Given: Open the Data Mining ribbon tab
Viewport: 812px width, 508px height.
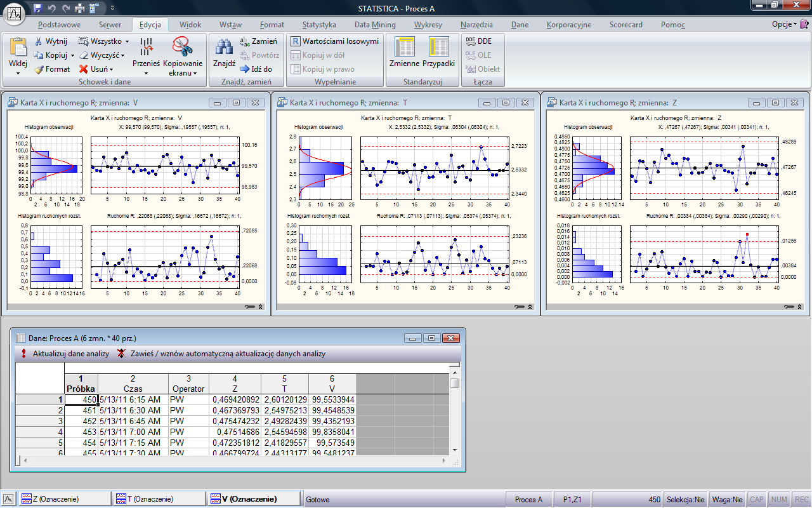Looking at the screenshot, I should pyautogui.click(x=375, y=25).
